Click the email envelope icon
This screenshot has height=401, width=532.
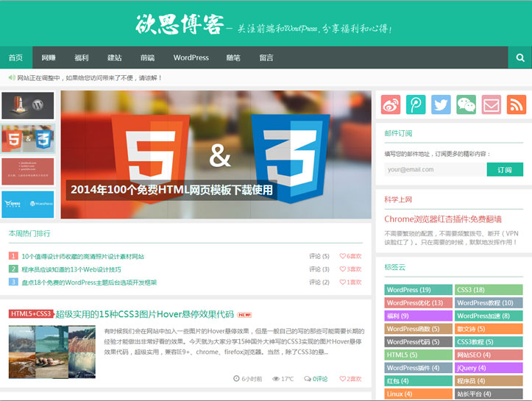tap(491, 104)
